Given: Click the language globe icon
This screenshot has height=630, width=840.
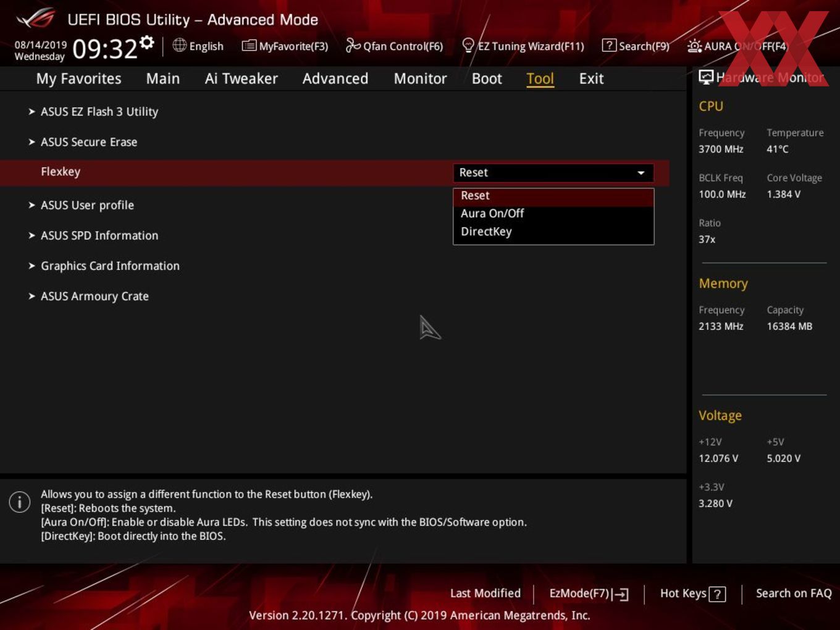Looking at the screenshot, I should pyautogui.click(x=179, y=45).
